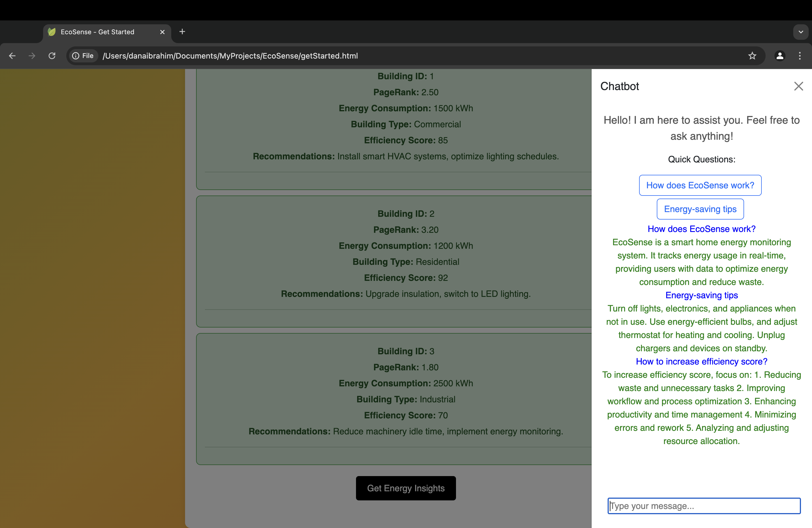Open a new tab with plus icon

tap(182, 32)
